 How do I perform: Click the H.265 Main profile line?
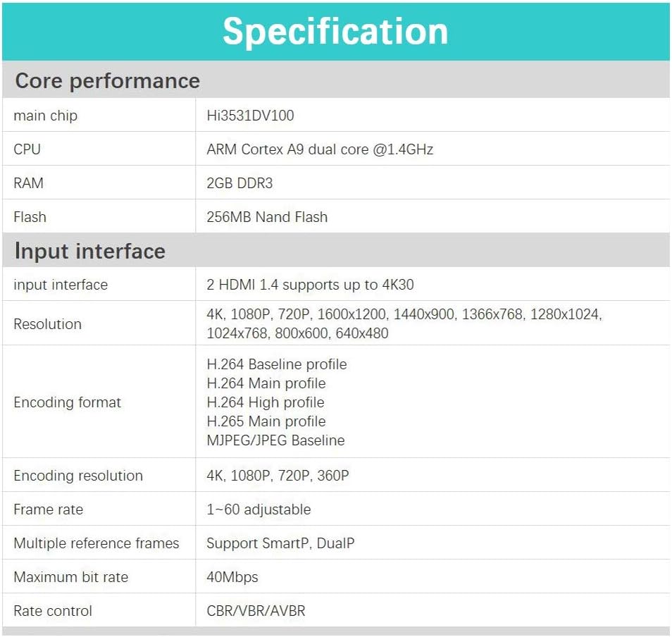click(x=266, y=421)
